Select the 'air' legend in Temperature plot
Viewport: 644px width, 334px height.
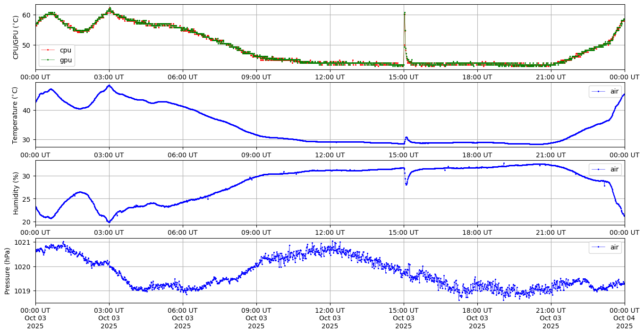tap(605, 92)
